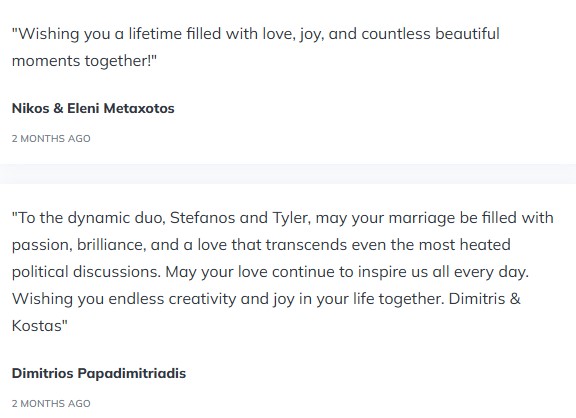The image size is (576, 418).
Task: Click the 'Wishing you a lifetime' message text
Action: [256, 47]
